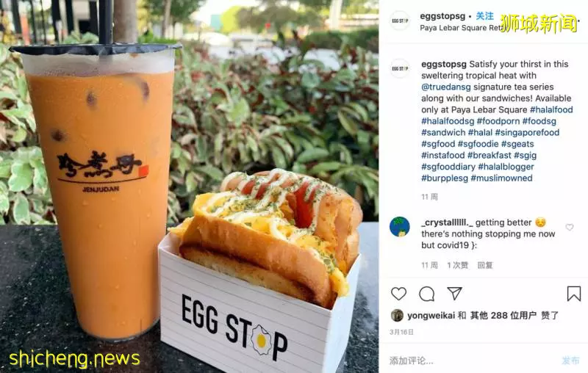Click yongweikai's small avatar beside the likes
588x373 pixels.
397,315
